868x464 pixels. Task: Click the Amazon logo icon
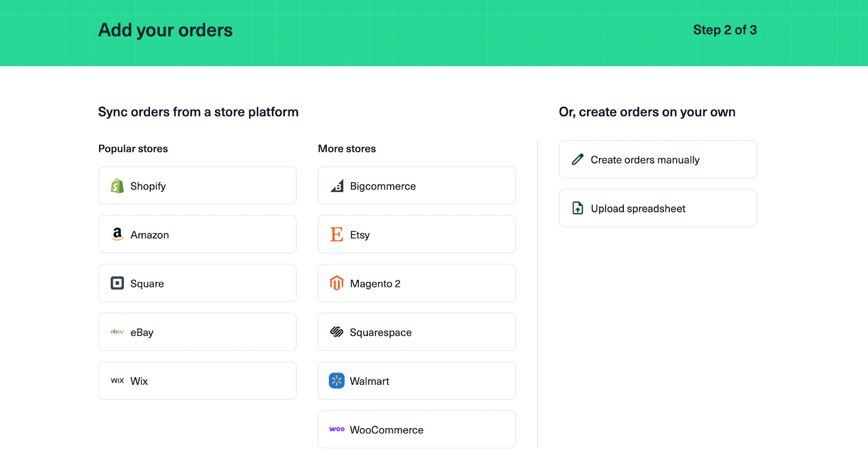pyautogui.click(x=117, y=234)
